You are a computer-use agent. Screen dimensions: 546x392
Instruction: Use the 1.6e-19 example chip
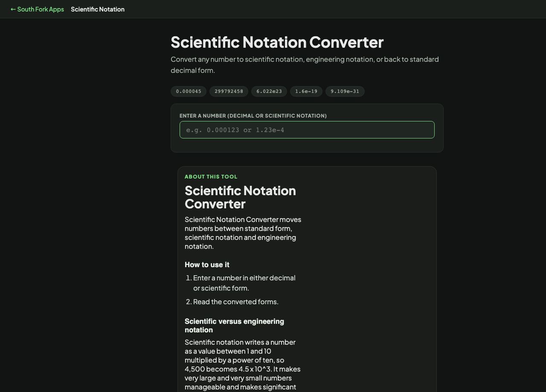click(306, 91)
